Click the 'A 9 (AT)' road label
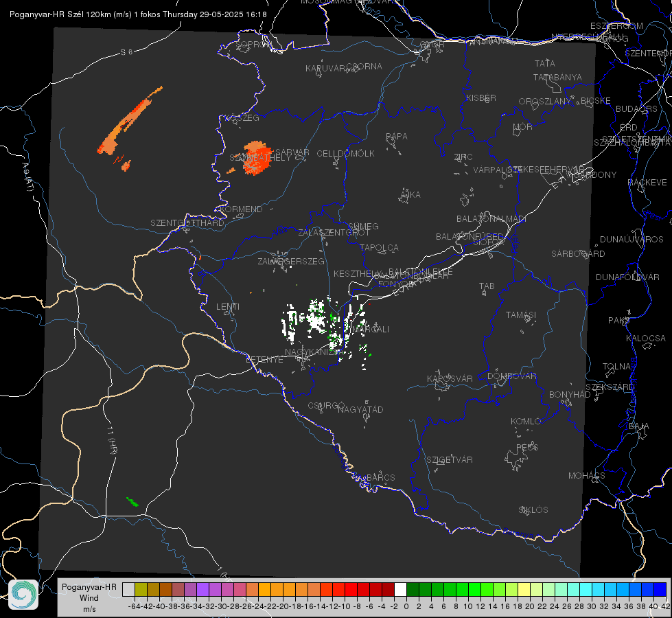 (27, 177)
